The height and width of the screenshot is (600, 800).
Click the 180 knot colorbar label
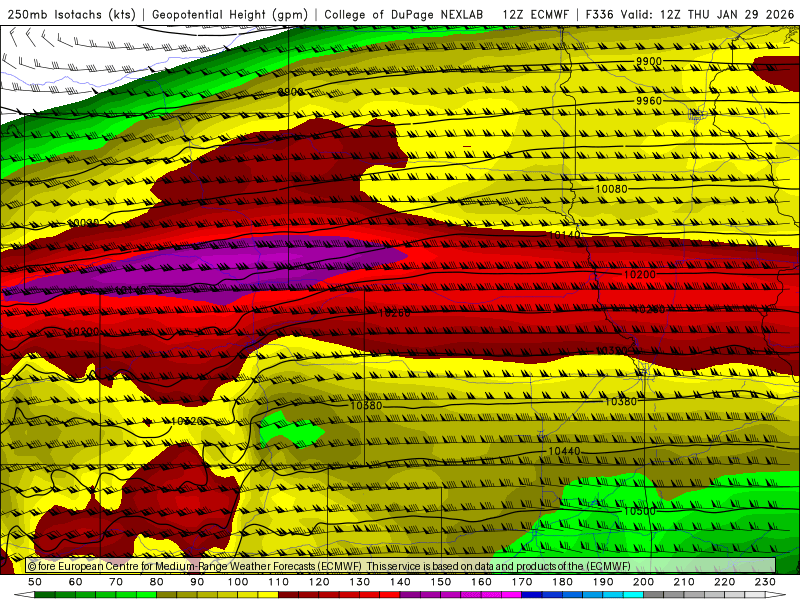click(562, 582)
